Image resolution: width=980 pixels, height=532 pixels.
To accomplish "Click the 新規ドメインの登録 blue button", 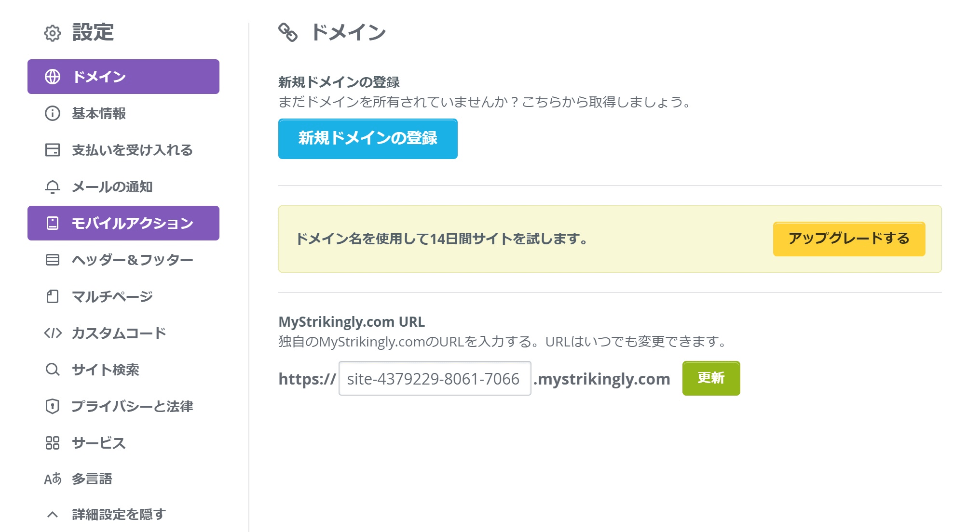I will point(368,139).
